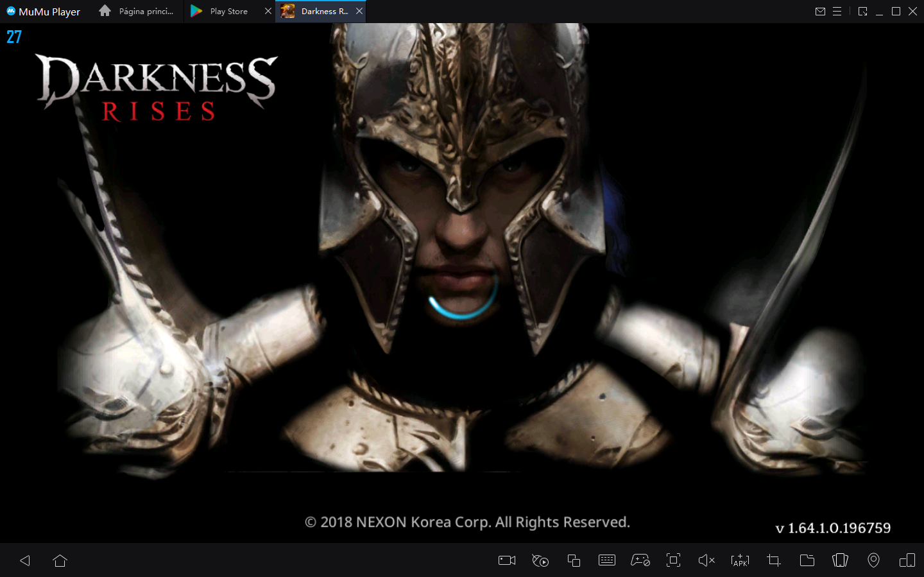Open the MuMu message inbox
This screenshot has width=924, height=577.
click(x=821, y=11)
